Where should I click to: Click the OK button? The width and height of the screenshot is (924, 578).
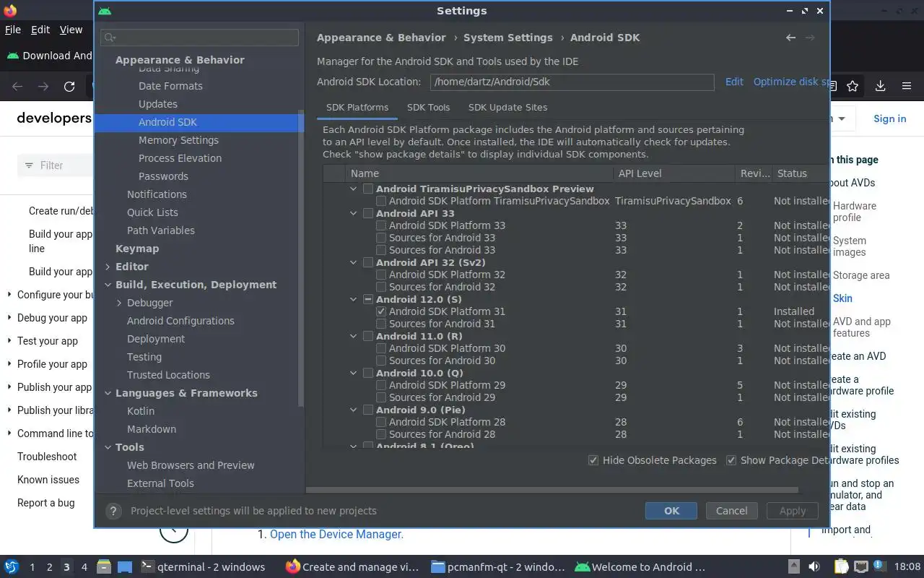click(671, 511)
